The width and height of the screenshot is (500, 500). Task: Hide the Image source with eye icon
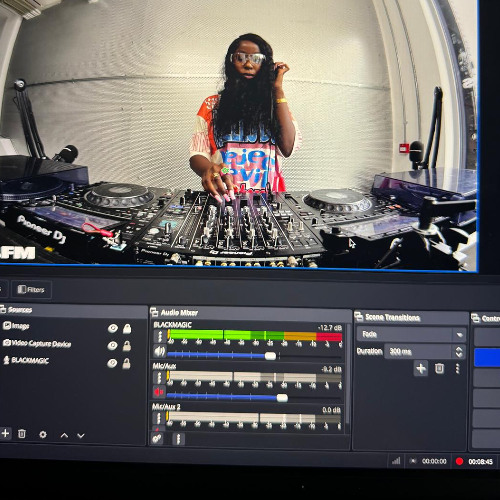[x=113, y=328]
